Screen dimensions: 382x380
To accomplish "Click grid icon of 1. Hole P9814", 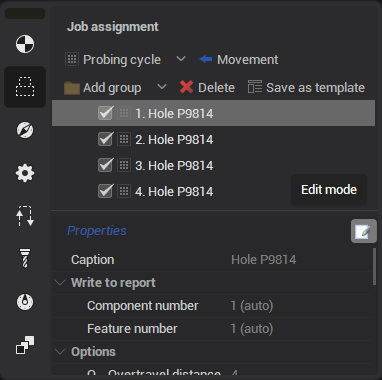I will (124, 113).
